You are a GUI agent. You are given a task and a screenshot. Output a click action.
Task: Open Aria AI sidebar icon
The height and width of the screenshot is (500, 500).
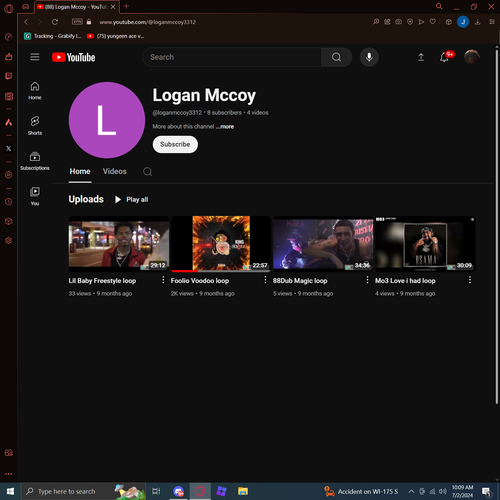[x=9, y=122]
